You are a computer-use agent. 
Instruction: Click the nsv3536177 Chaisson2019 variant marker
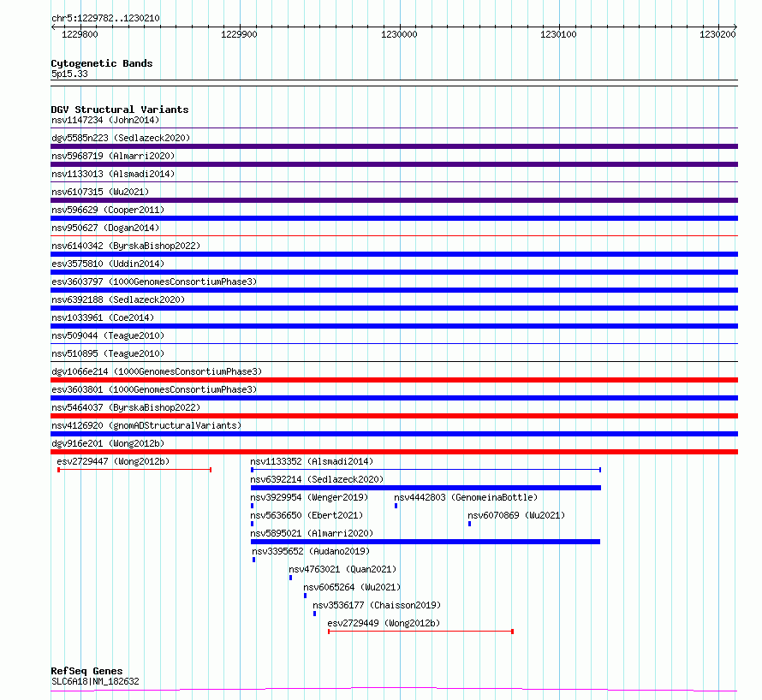click(x=314, y=614)
